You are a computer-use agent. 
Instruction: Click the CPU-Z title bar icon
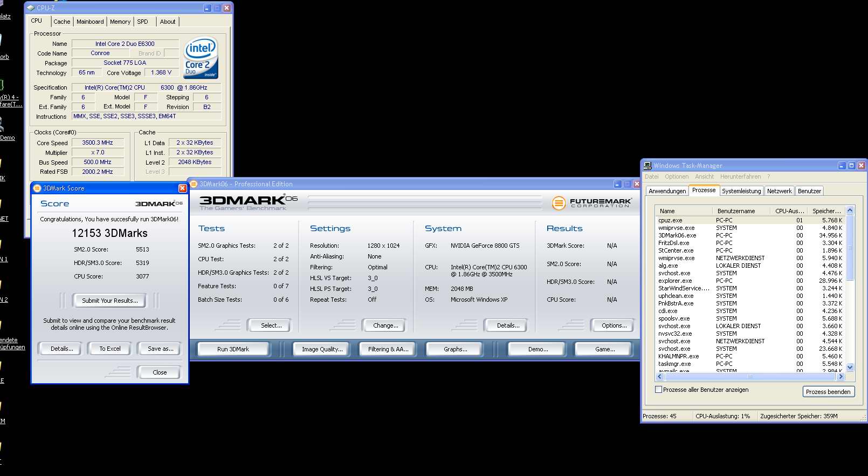click(31, 8)
